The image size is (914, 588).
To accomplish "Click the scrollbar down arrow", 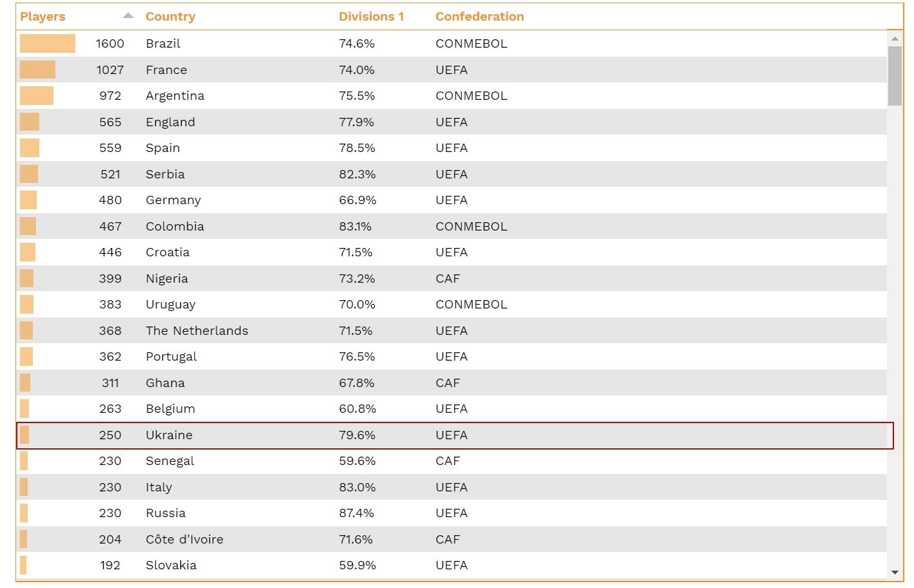I will (895, 572).
